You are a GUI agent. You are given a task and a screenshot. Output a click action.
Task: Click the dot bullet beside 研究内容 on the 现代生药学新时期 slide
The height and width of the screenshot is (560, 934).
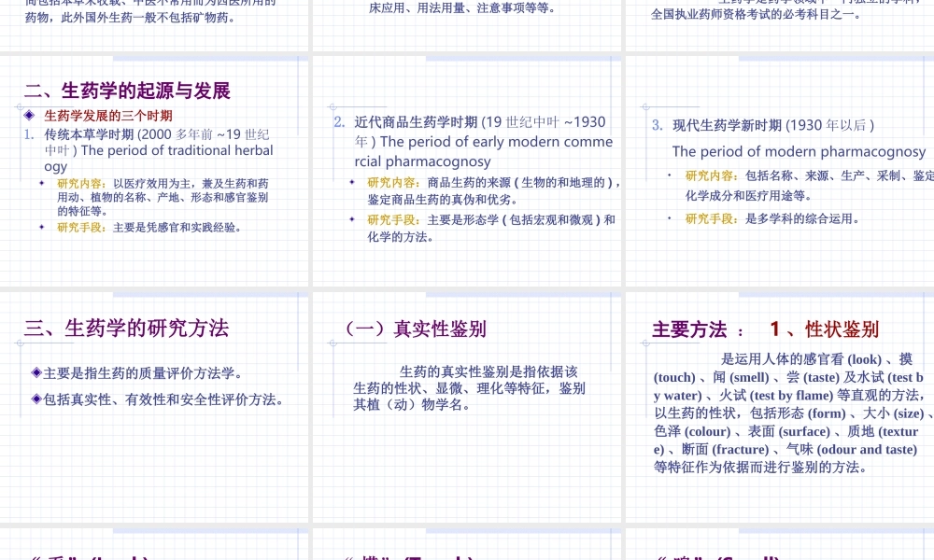point(670,175)
